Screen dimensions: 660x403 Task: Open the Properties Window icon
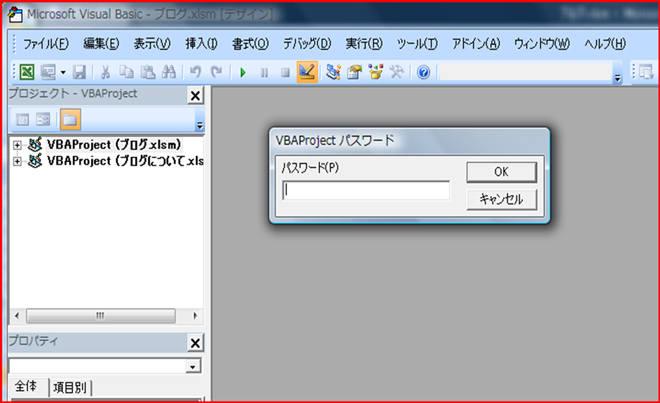[354, 72]
